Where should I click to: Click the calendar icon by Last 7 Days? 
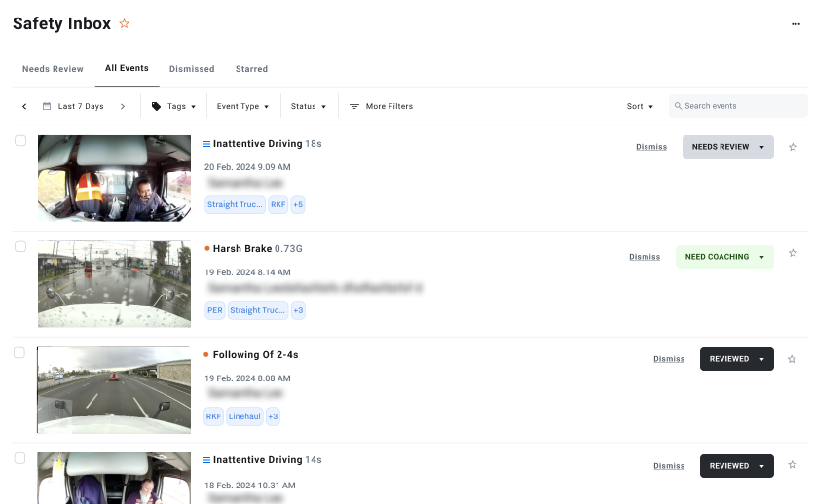(47, 106)
